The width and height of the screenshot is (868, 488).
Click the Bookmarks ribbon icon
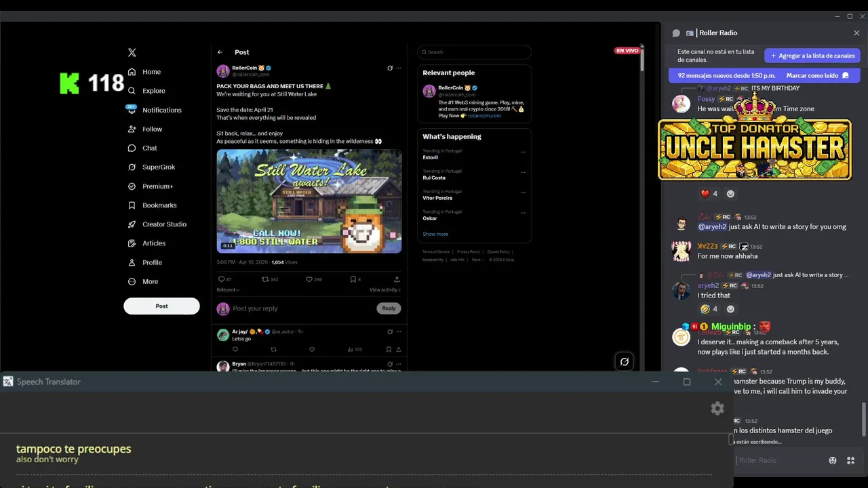coord(132,205)
